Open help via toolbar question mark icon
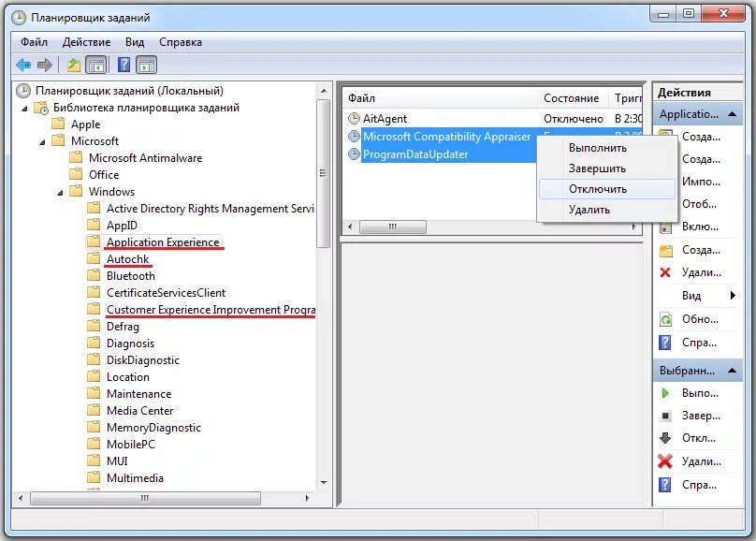Image resolution: width=756 pixels, height=541 pixels. (x=124, y=65)
